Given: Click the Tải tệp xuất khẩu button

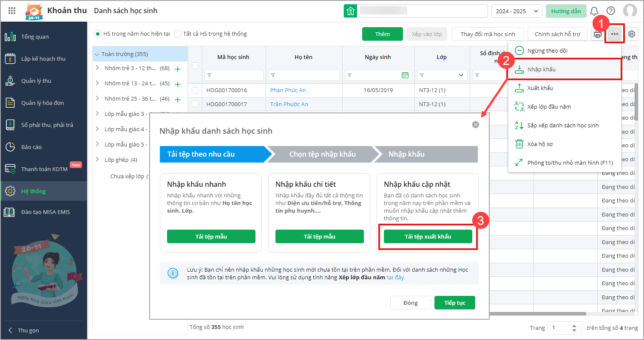Looking at the screenshot, I should point(428,236).
